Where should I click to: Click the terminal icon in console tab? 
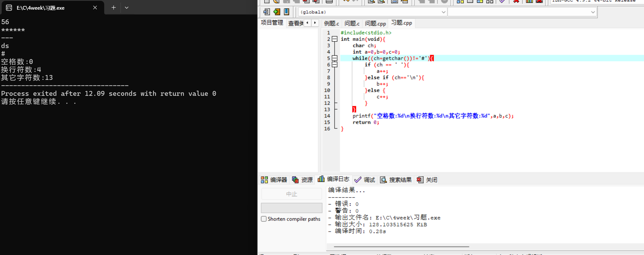point(9,8)
